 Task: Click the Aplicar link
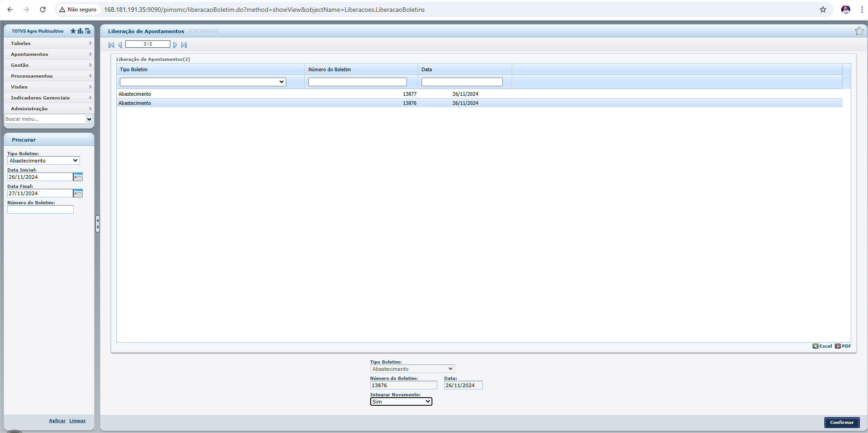point(57,421)
